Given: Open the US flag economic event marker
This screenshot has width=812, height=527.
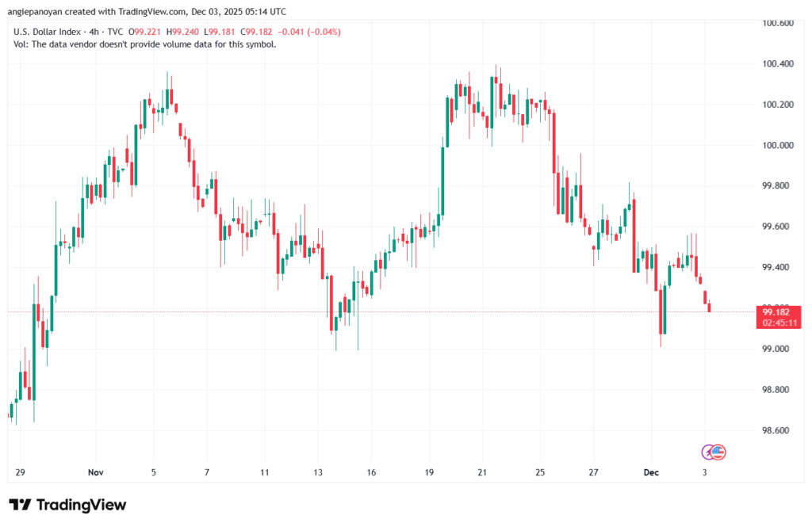Looking at the screenshot, I should coord(717,452).
